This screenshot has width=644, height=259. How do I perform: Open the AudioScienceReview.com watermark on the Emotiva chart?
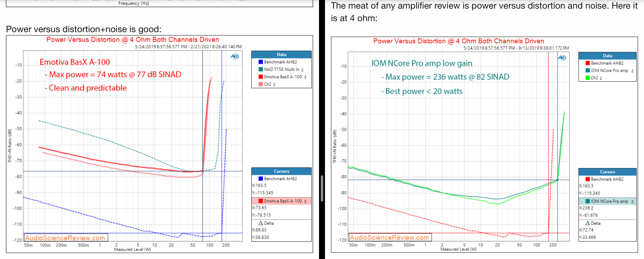pos(65,238)
